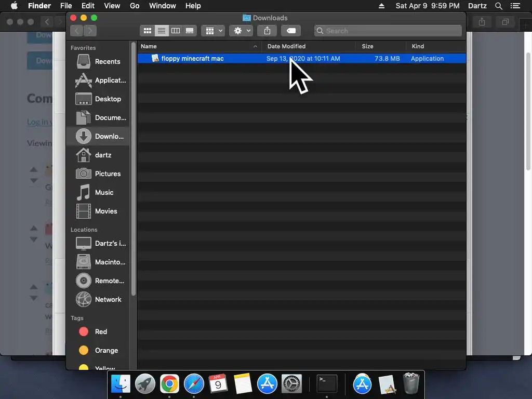Click the Finder back arrow

click(77, 31)
